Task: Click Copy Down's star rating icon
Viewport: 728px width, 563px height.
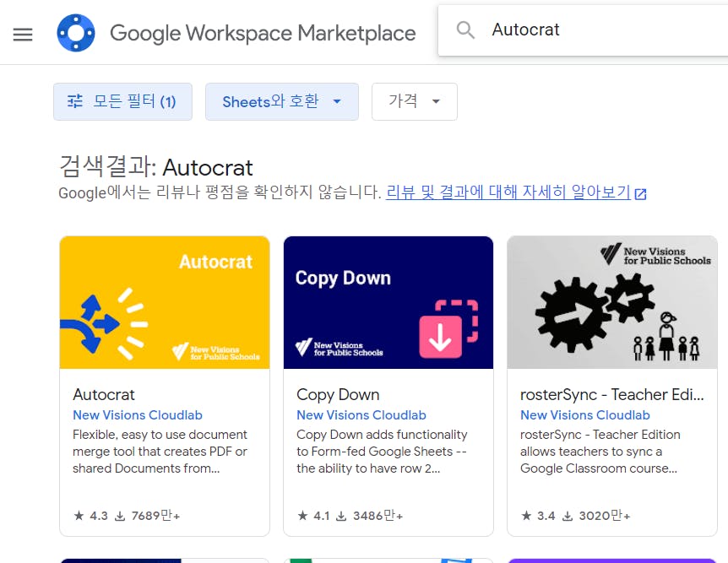Action: [302, 516]
